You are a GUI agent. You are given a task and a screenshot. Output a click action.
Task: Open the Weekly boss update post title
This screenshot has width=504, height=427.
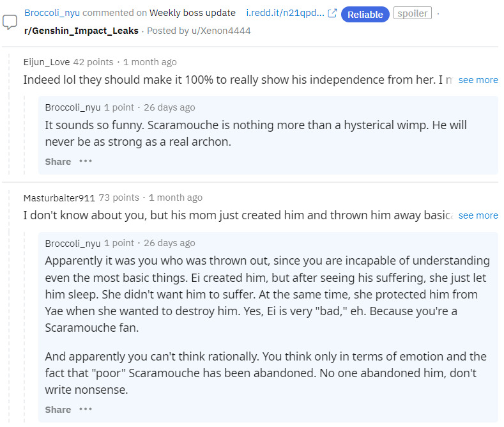pyautogui.click(x=192, y=13)
